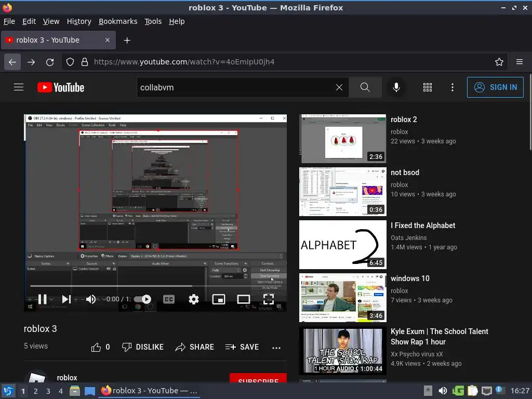This screenshot has height=399, width=532.
Task: Open the player settings gear
Action: (x=193, y=299)
